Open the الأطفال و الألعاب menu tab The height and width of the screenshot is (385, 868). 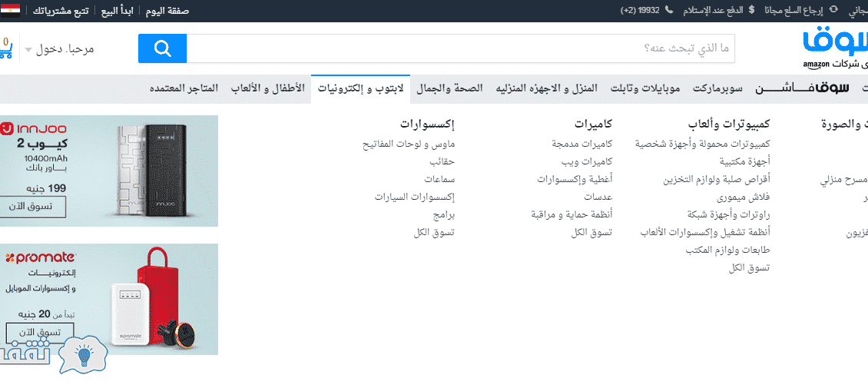268,88
